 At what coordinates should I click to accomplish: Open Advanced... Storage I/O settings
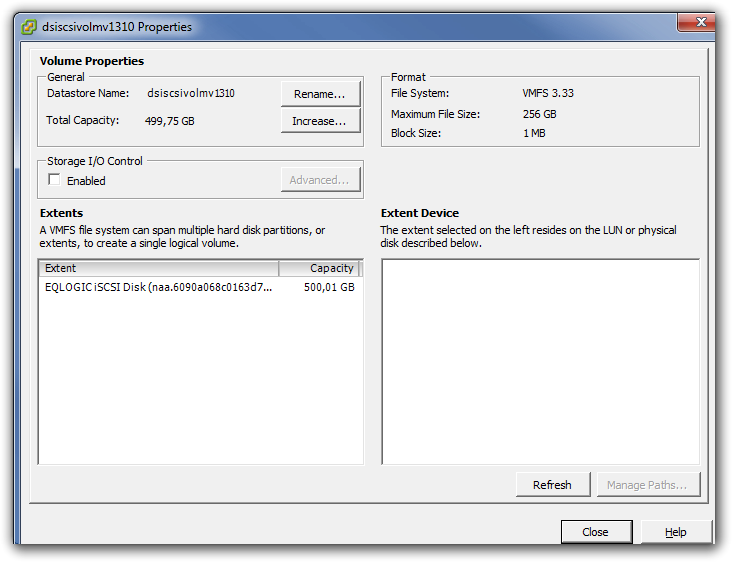click(x=320, y=180)
